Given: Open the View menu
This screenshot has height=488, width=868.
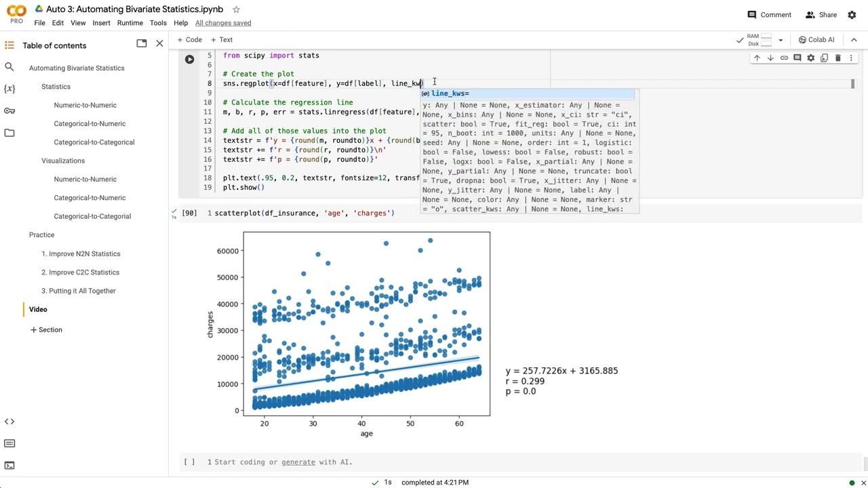Looking at the screenshot, I should 78,23.
